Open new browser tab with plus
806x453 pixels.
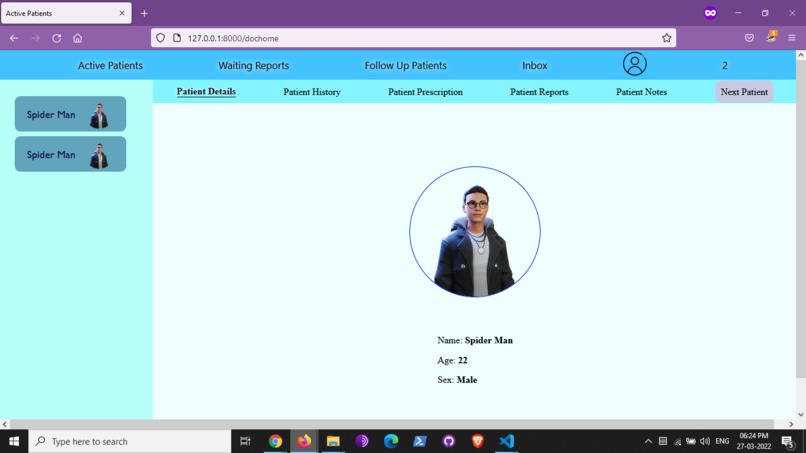pos(144,13)
